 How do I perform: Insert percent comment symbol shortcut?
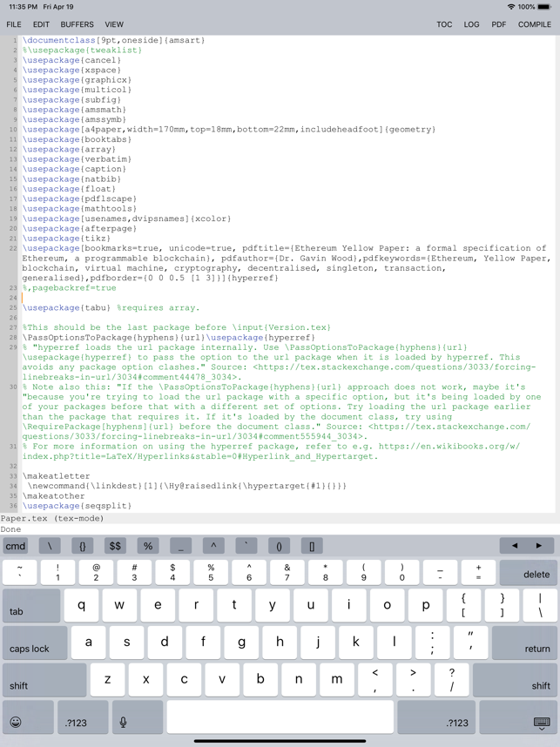click(x=148, y=546)
